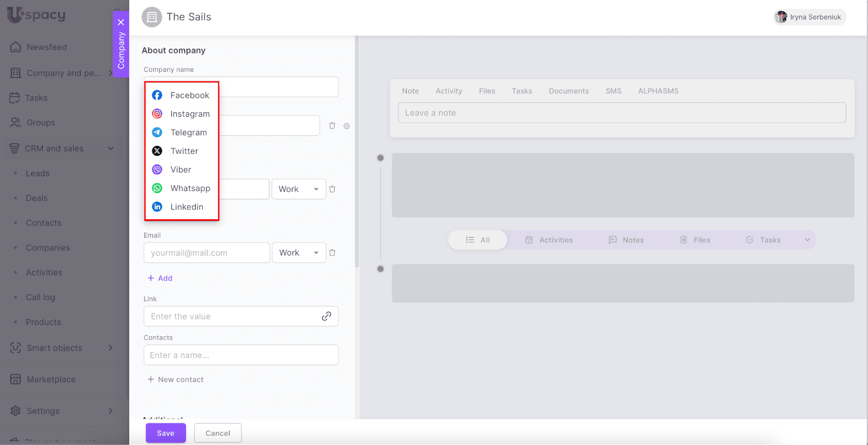
Task: Click the Add email link
Action: coord(160,278)
